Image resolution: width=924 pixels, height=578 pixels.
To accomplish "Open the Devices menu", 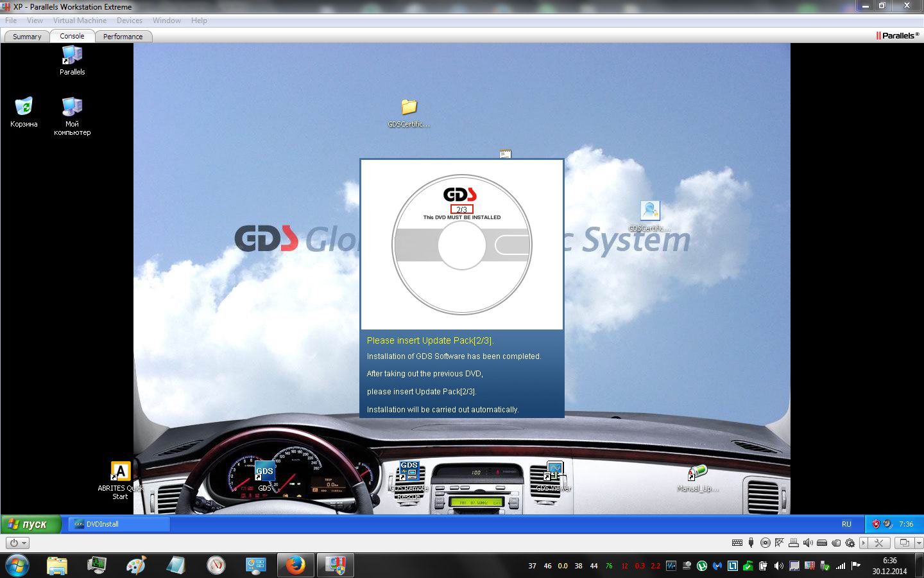I will point(130,21).
